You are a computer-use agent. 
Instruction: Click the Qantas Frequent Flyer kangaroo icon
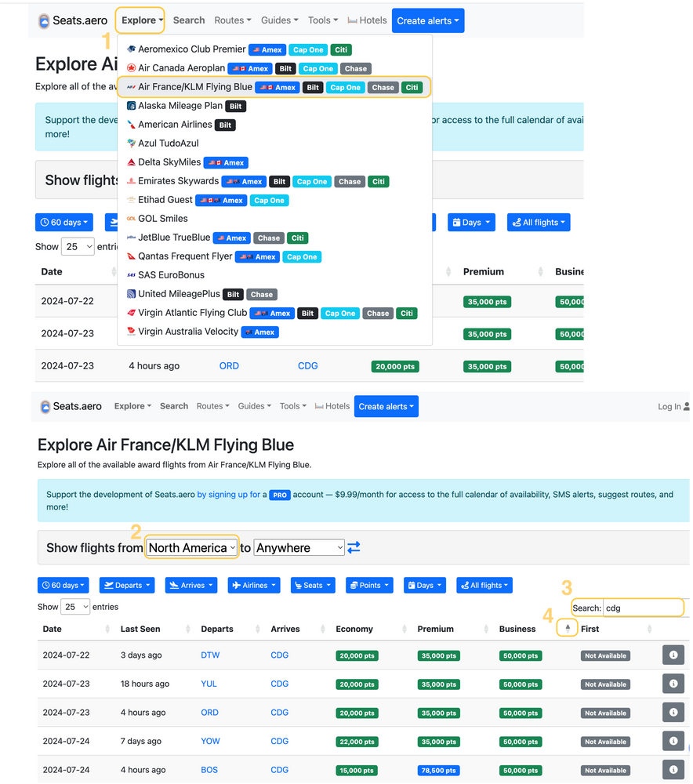(x=131, y=256)
